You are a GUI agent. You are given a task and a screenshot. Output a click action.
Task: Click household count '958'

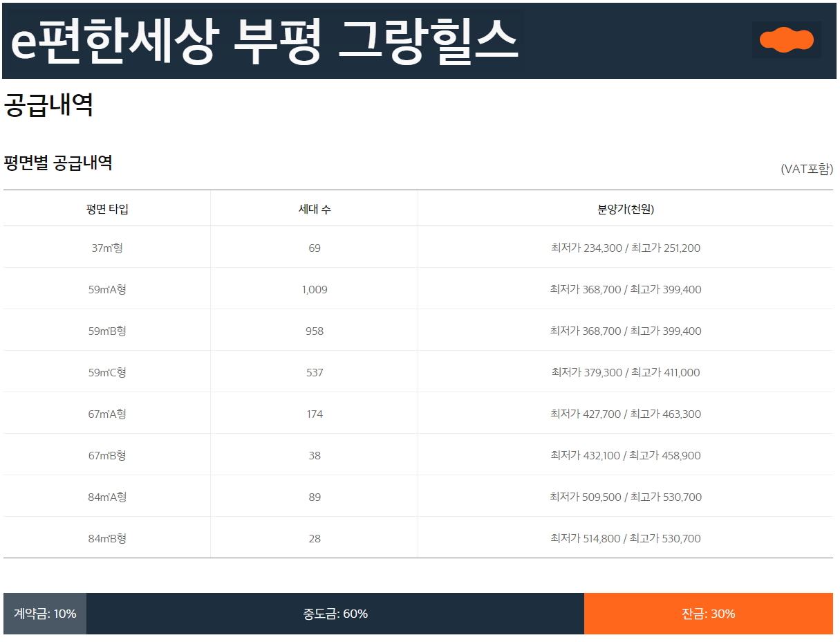pyautogui.click(x=315, y=331)
